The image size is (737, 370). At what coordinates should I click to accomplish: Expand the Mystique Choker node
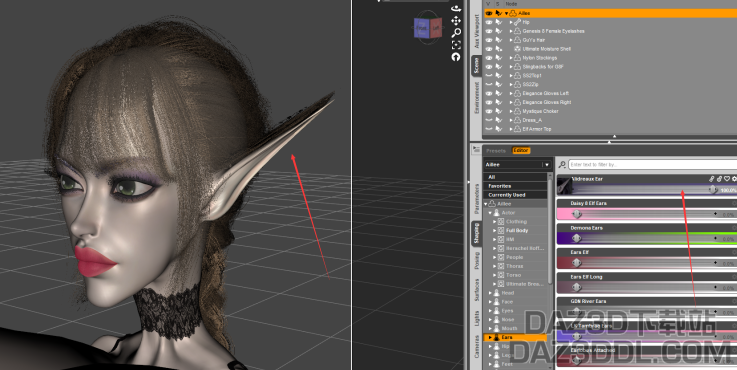tap(511, 111)
